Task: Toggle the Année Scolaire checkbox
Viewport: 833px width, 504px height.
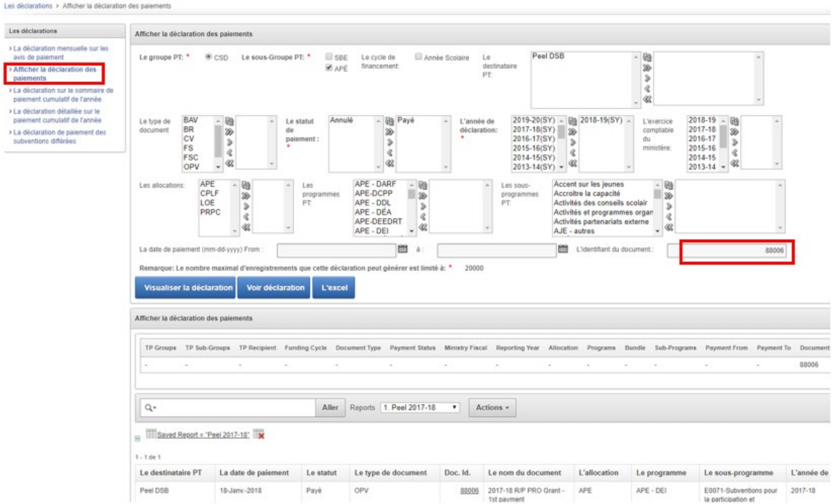Action: (419, 57)
